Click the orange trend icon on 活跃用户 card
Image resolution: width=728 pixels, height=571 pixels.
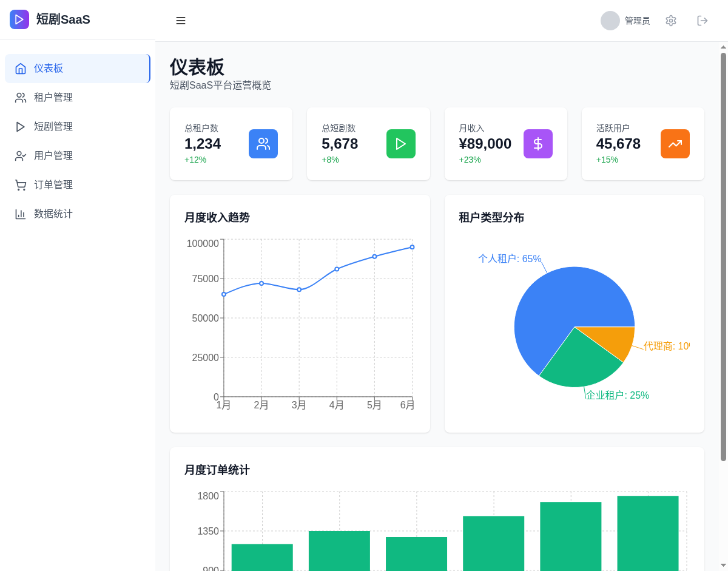[675, 144]
